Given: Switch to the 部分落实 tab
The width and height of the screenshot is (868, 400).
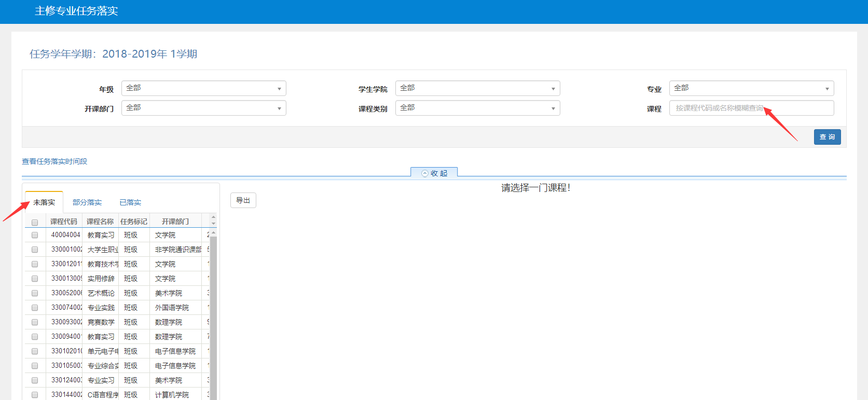Looking at the screenshot, I should coord(87,202).
